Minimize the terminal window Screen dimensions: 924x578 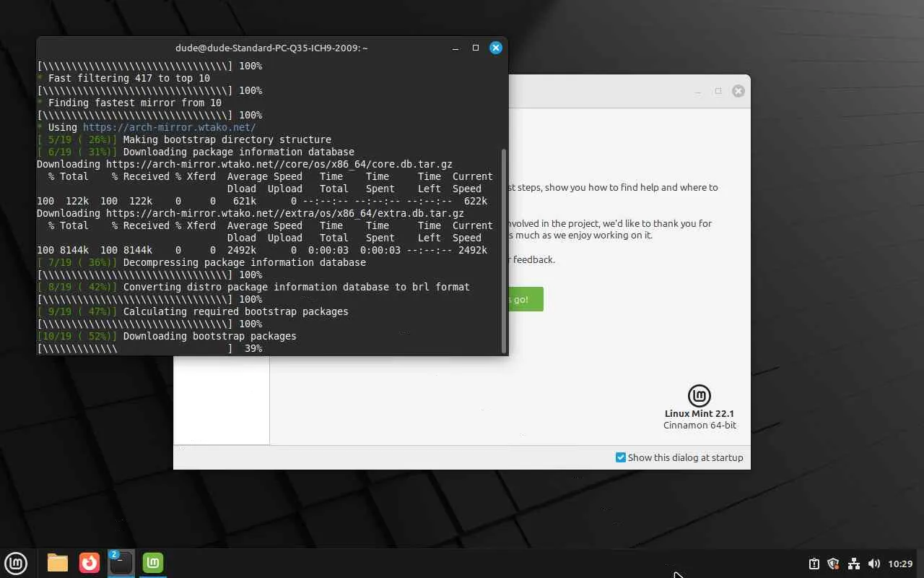click(456, 48)
